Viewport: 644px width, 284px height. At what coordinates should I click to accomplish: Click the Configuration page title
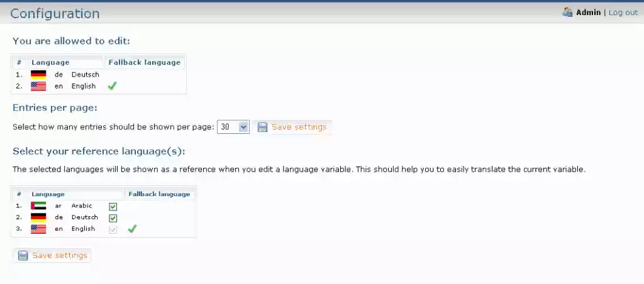55,14
